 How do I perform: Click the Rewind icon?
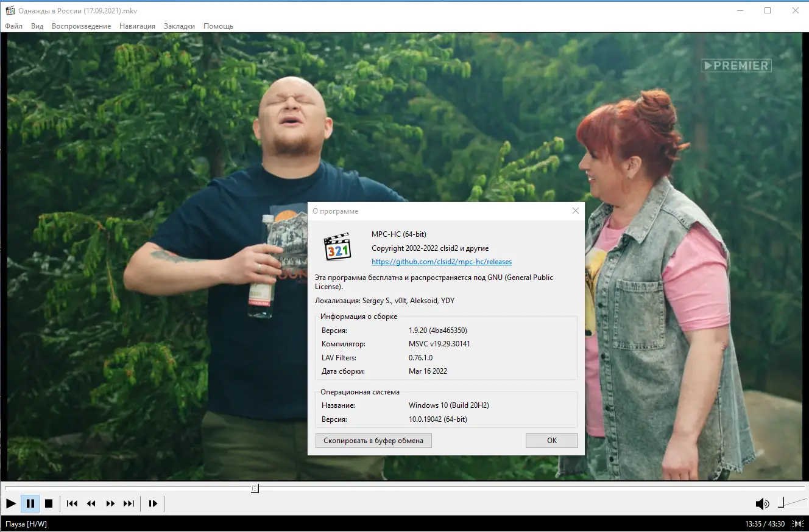pos(90,503)
